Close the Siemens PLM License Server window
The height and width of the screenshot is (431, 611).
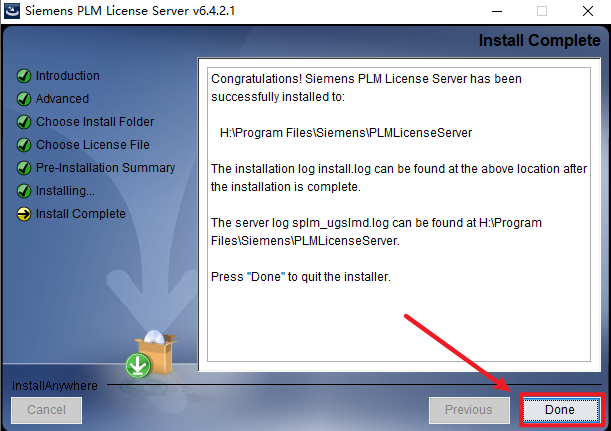(x=588, y=11)
